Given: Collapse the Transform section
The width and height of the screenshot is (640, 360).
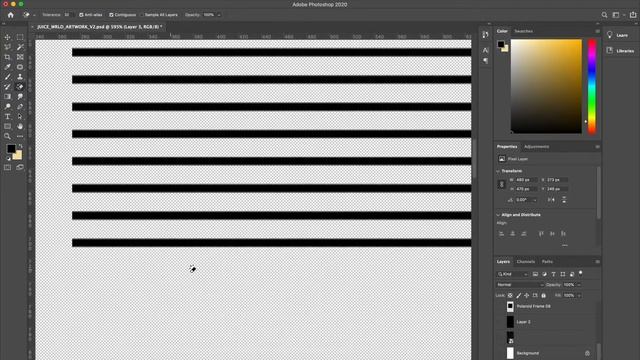Looking at the screenshot, I should click(x=498, y=171).
